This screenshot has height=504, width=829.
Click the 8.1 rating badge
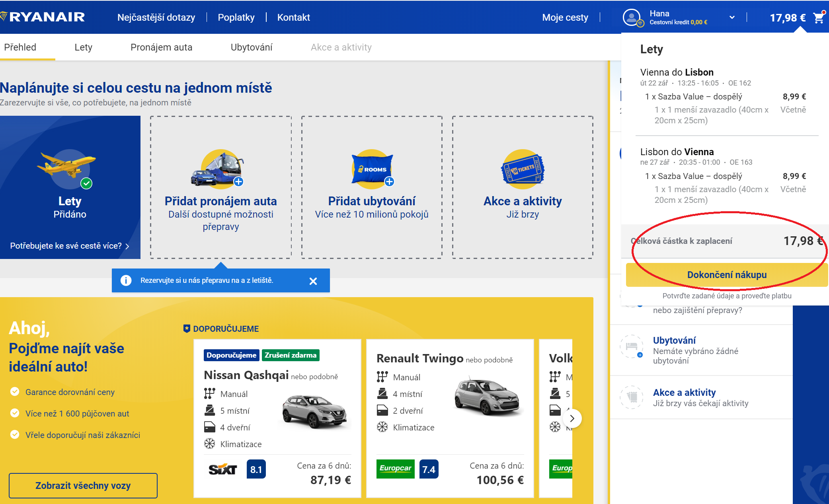256,469
